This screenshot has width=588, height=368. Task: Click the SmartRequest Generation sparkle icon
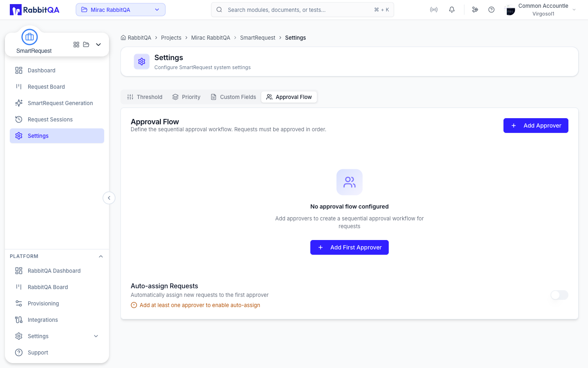tap(19, 103)
